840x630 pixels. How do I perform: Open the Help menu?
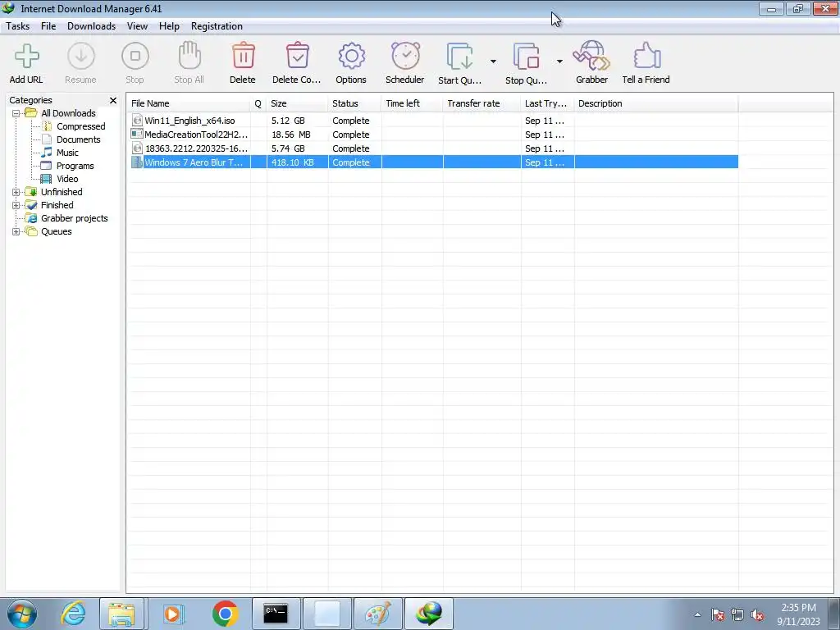pos(169,26)
